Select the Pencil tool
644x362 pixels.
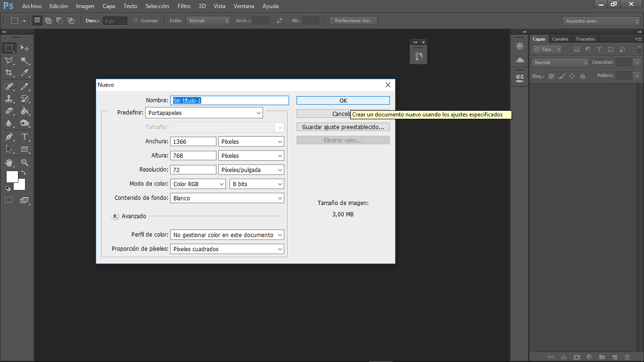pos(25,86)
